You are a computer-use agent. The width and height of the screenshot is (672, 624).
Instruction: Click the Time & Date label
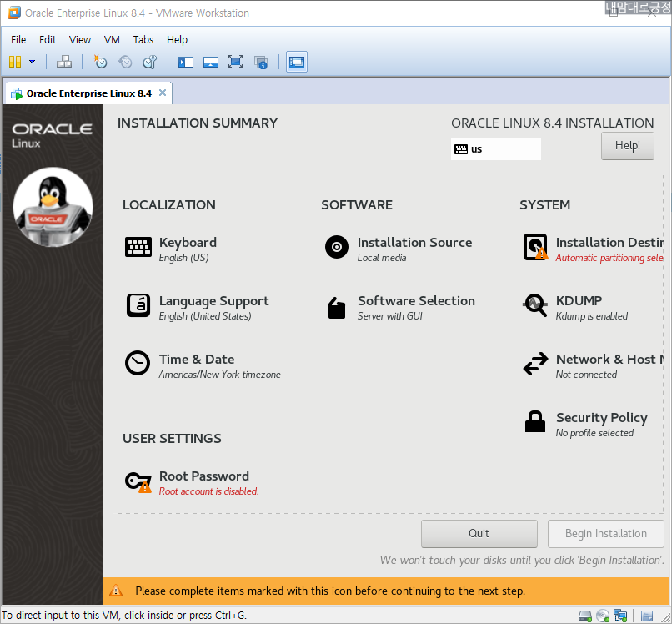197,360
